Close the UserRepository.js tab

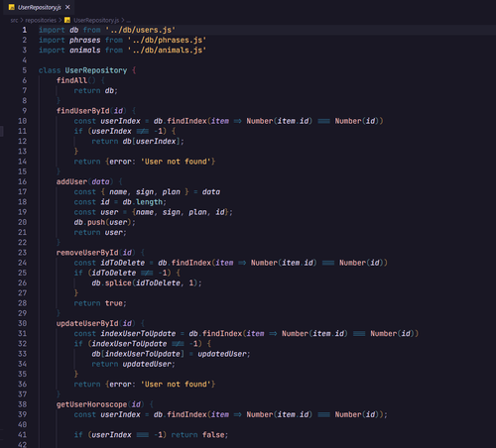(x=67, y=7)
